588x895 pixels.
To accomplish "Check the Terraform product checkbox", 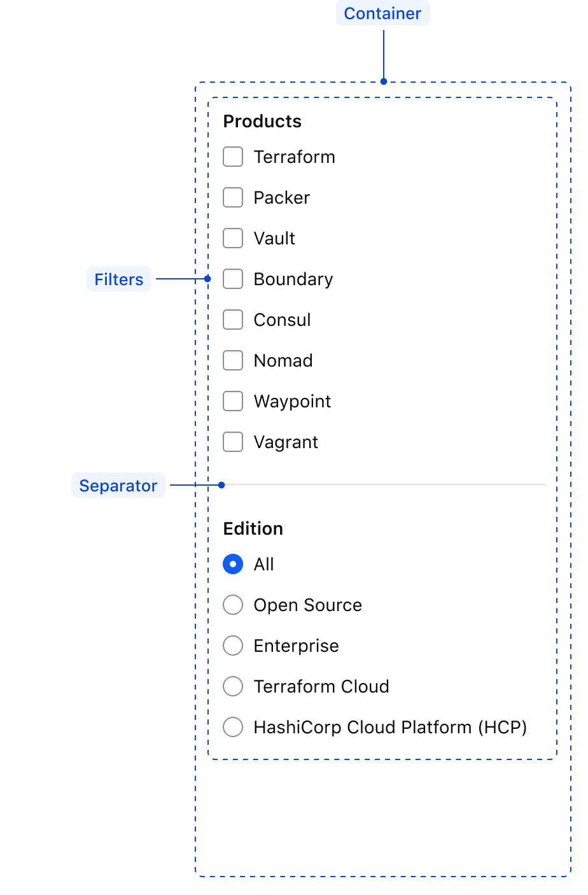I will (233, 157).
